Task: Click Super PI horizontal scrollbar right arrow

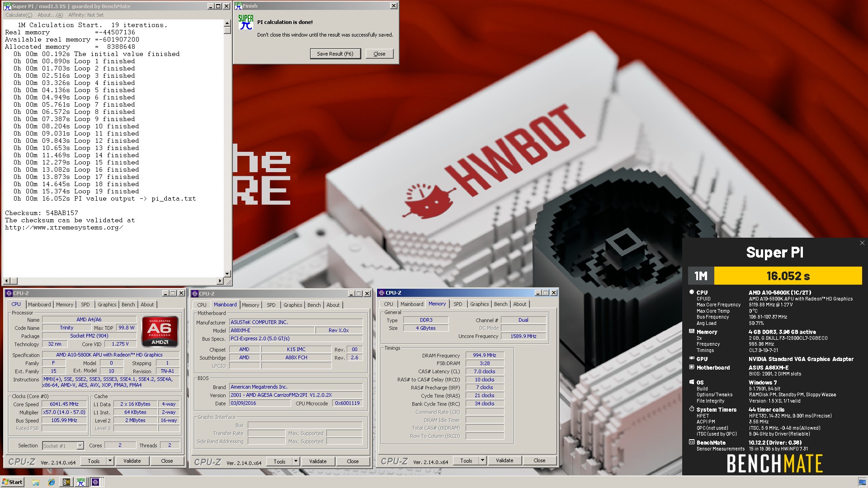Action: click(x=220, y=281)
